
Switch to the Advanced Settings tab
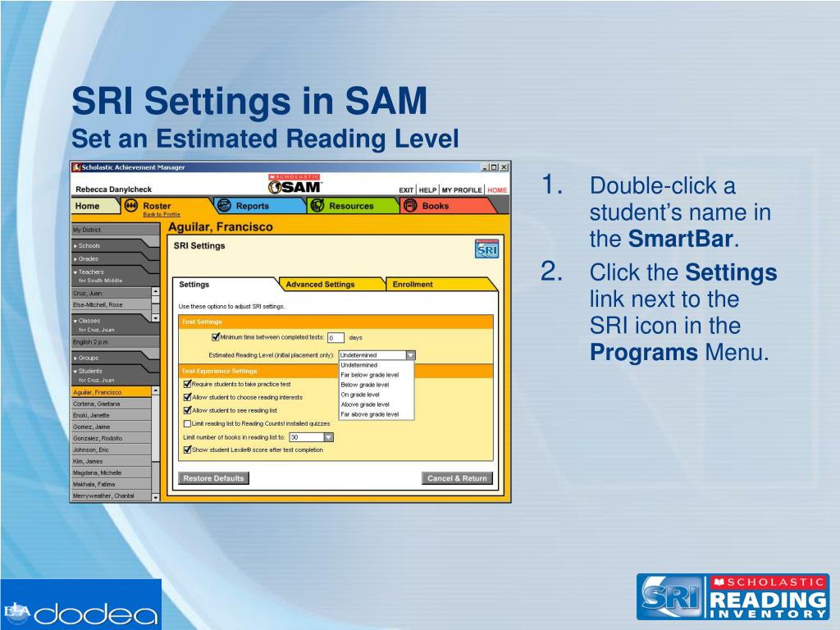tap(332, 285)
